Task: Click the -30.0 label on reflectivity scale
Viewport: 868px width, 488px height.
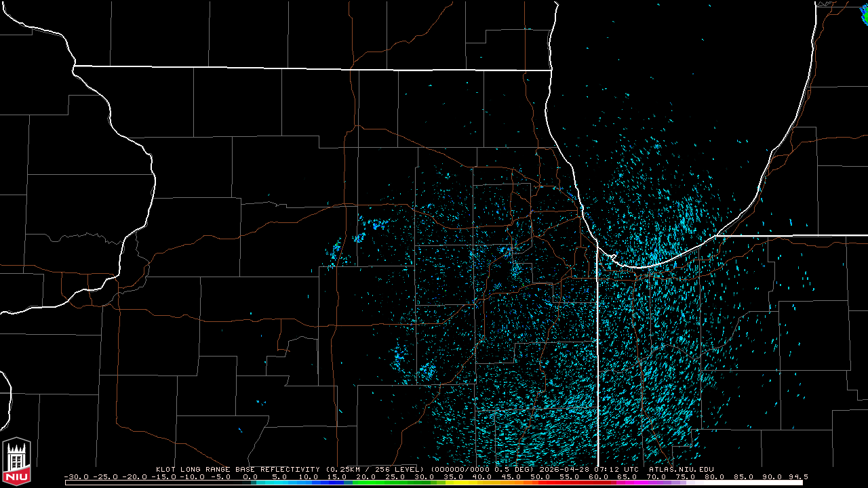Action: [77, 476]
